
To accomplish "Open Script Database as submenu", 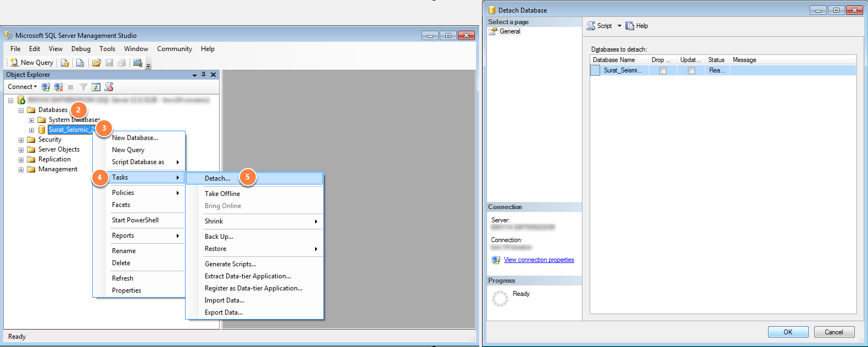I will pyautogui.click(x=139, y=162).
